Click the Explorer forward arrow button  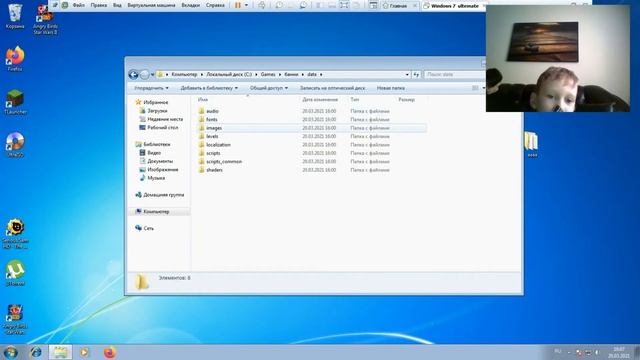pyautogui.click(x=144, y=75)
